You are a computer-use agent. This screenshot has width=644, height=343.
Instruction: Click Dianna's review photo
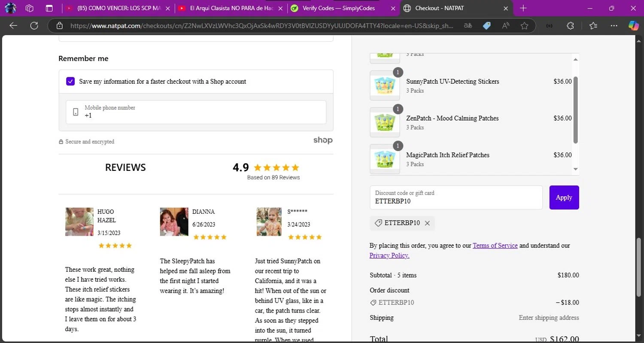(174, 222)
